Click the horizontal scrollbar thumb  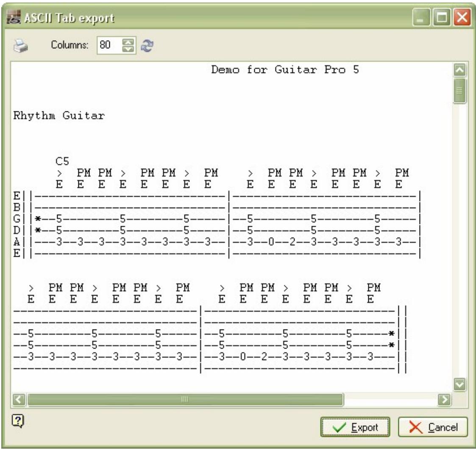click(x=185, y=399)
